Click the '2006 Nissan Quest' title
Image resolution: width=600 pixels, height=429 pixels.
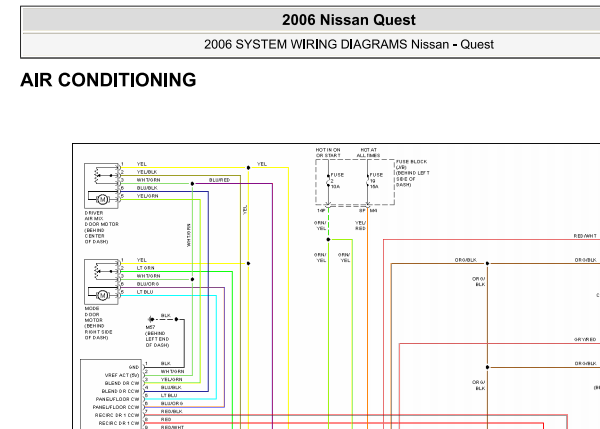349,20
